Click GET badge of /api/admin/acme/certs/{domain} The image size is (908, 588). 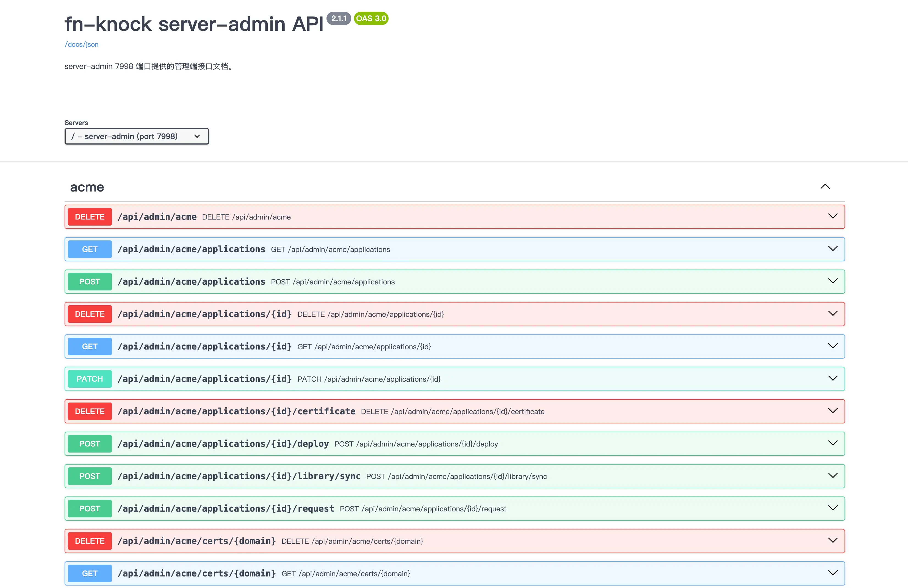tap(90, 573)
